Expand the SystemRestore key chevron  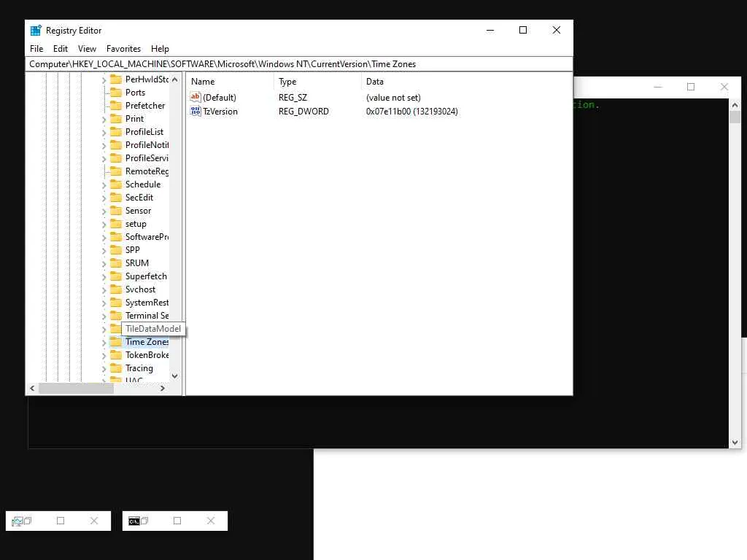[x=104, y=303]
